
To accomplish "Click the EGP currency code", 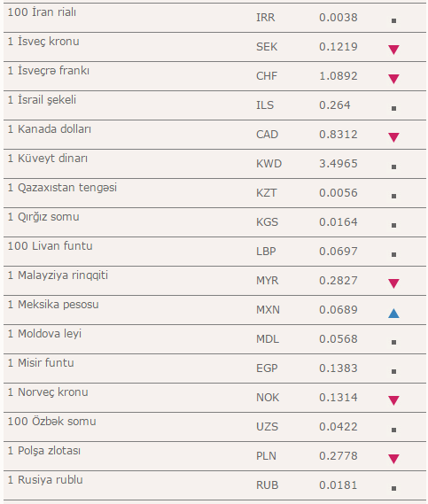I will pos(267,368).
